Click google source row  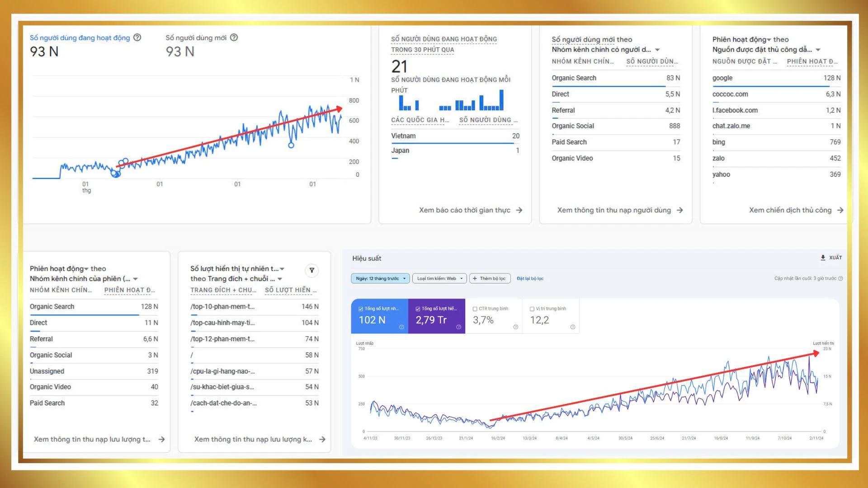click(x=776, y=78)
